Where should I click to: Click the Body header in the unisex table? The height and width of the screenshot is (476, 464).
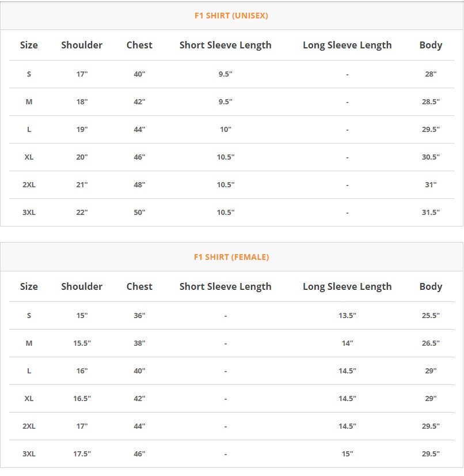tap(431, 45)
